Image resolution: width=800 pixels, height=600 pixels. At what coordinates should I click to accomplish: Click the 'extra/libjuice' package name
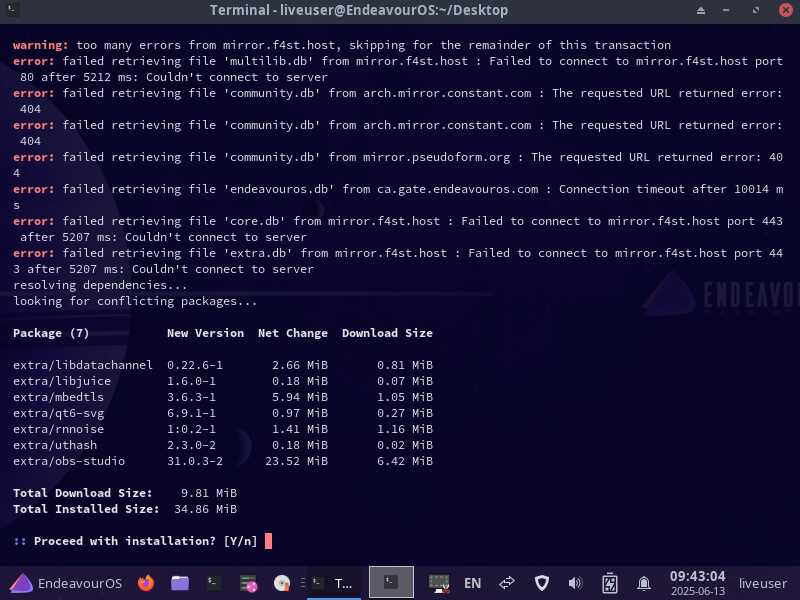tap(62, 381)
